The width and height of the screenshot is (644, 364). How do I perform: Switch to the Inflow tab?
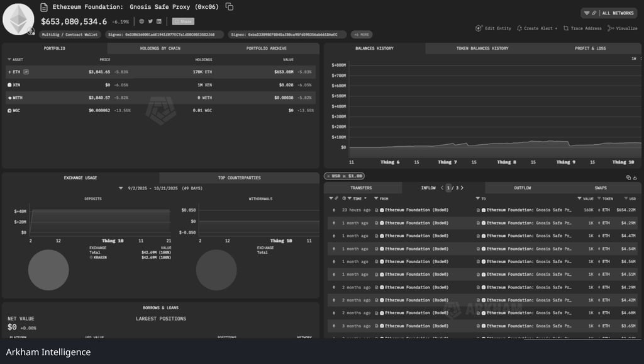[x=428, y=188]
